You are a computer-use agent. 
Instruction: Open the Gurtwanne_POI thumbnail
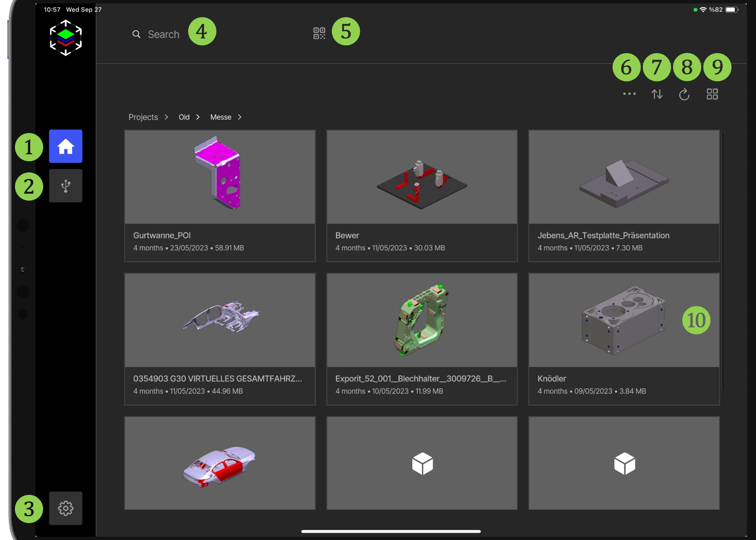click(x=220, y=177)
